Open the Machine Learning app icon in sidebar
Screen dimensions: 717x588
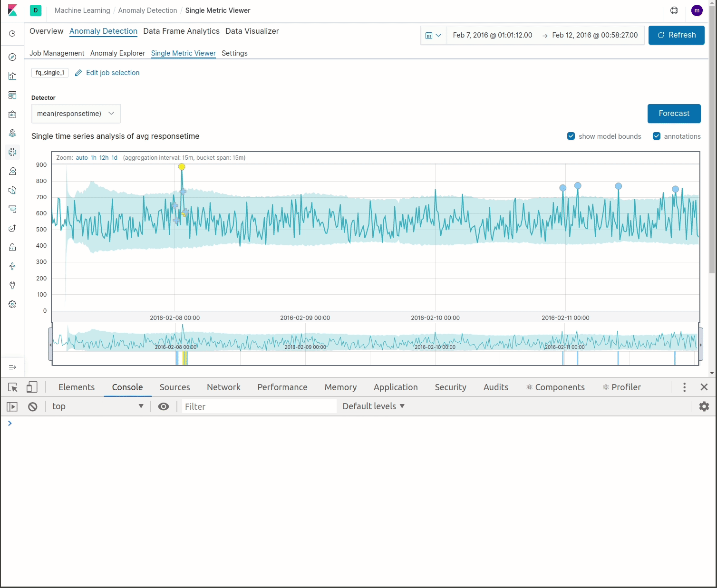point(12,152)
